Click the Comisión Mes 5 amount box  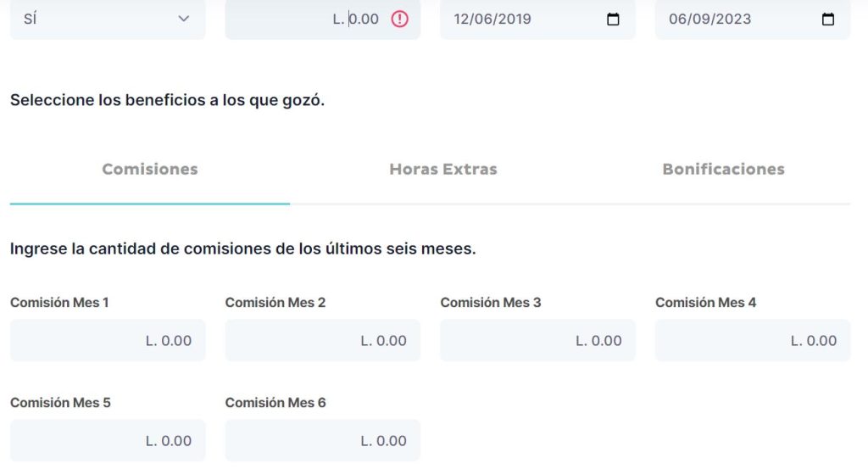tap(108, 440)
